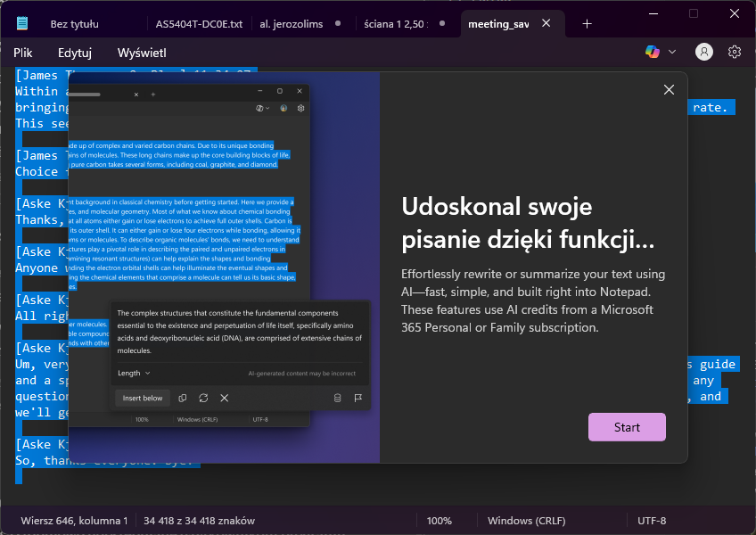
Task: Switch to the AS5404T-DC0E.txt tab
Action: pyautogui.click(x=199, y=24)
